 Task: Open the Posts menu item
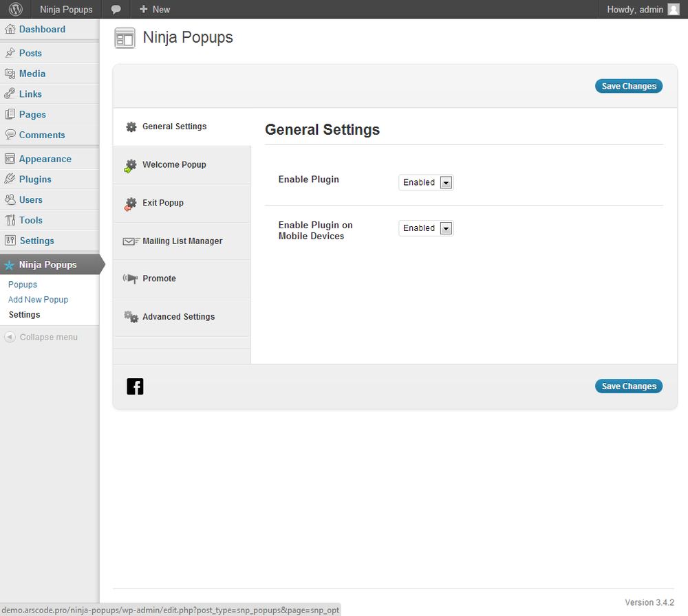pos(50,53)
